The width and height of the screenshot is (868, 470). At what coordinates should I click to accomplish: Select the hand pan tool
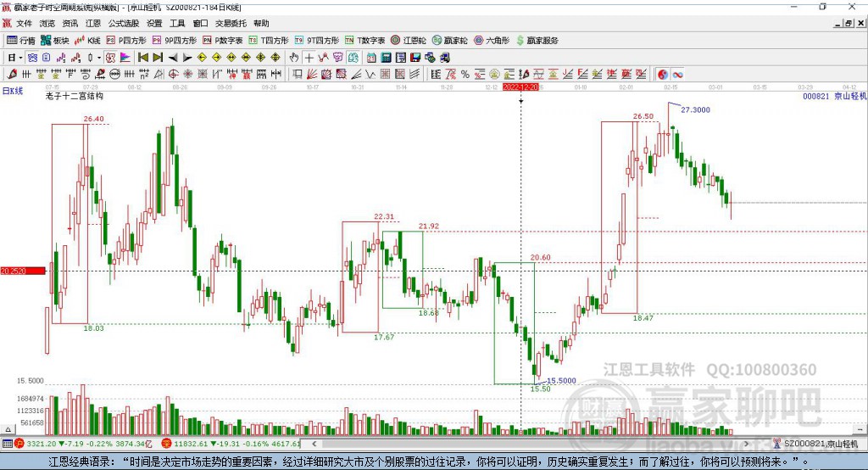pos(294,57)
